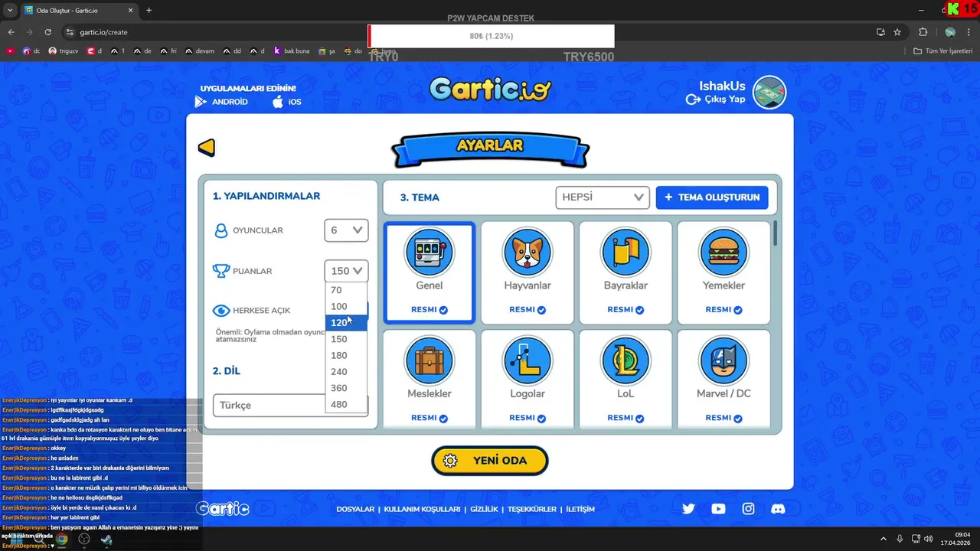Open the volume control in tray
This screenshot has width=980, height=551.
point(929,539)
